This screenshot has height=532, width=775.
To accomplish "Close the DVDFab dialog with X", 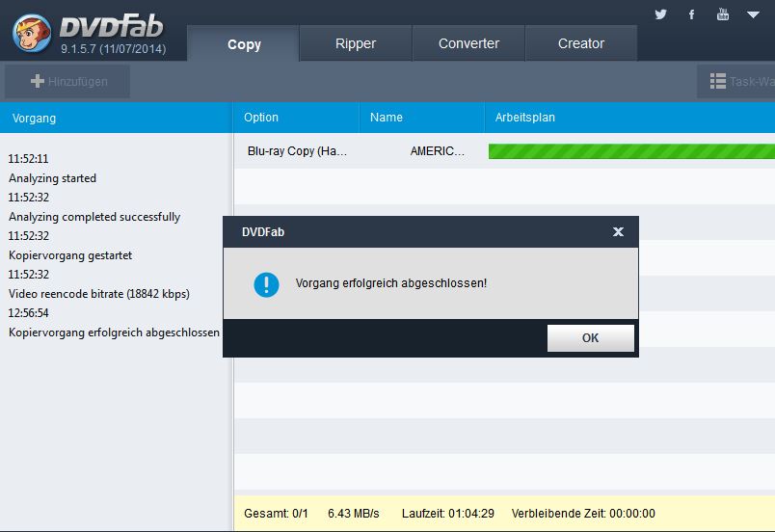I will (x=618, y=231).
